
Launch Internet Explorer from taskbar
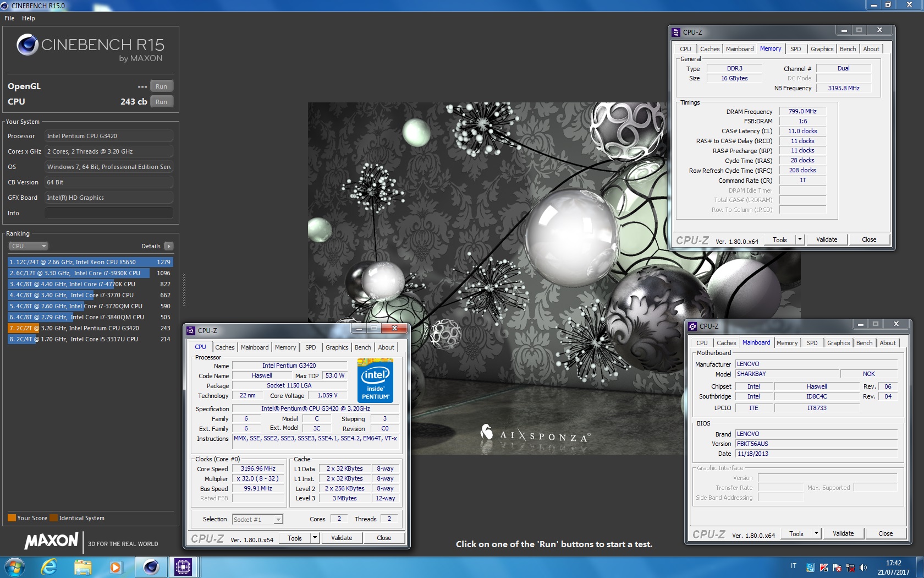point(49,567)
